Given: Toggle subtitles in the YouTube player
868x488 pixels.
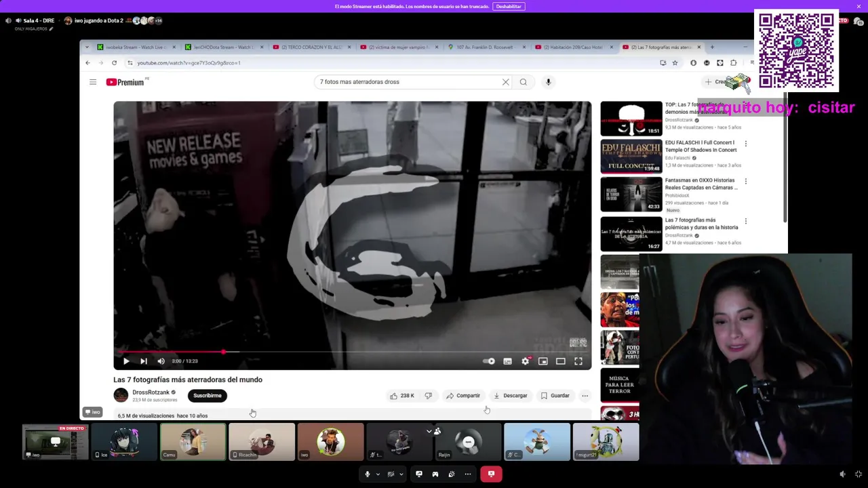Looking at the screenshot, I should coord(507,361).
